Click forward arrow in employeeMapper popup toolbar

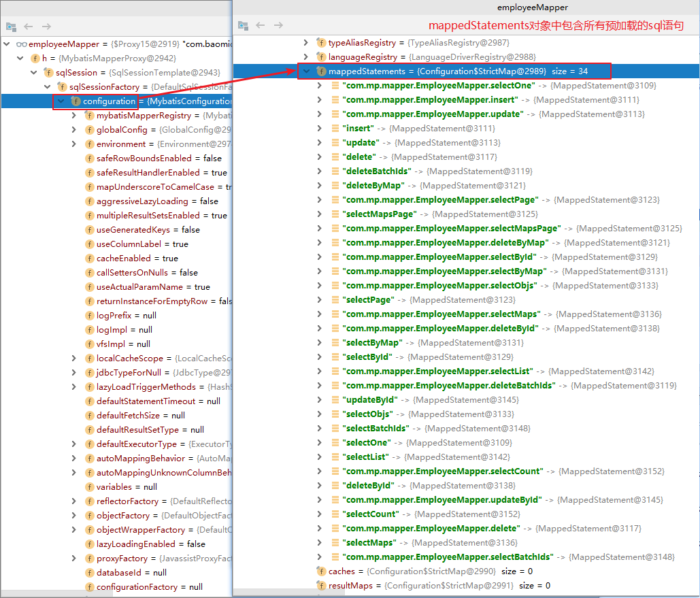pos(279,25)
